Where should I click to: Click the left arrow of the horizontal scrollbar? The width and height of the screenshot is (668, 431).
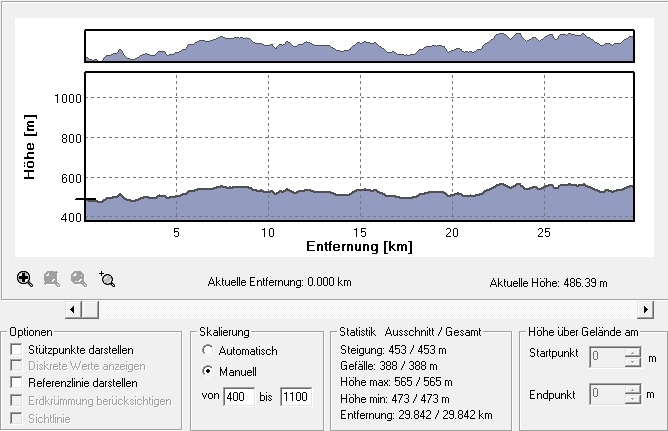pos(72,310)
